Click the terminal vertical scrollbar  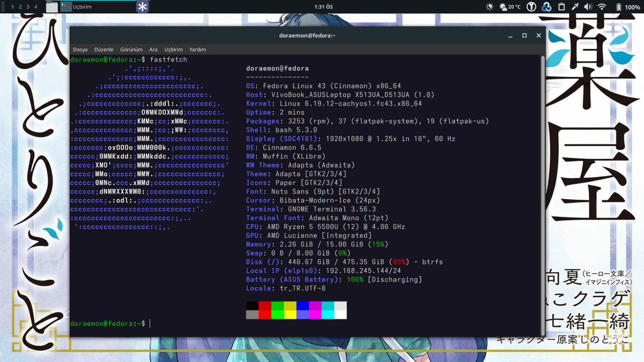(543, 195)
